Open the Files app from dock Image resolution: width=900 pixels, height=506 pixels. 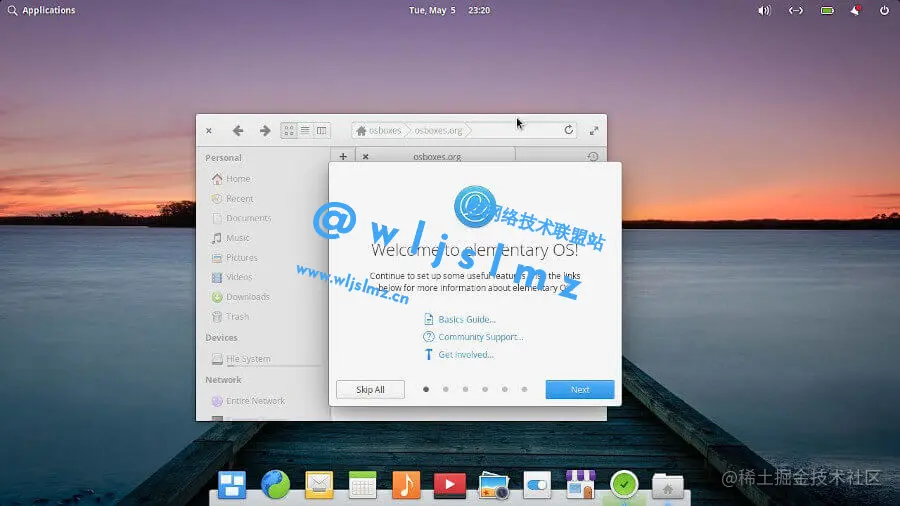pos(668,486)
